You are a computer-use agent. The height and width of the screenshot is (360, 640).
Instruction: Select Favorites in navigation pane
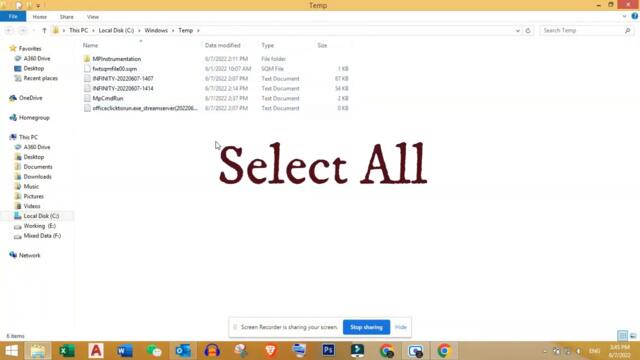[30, 49]
